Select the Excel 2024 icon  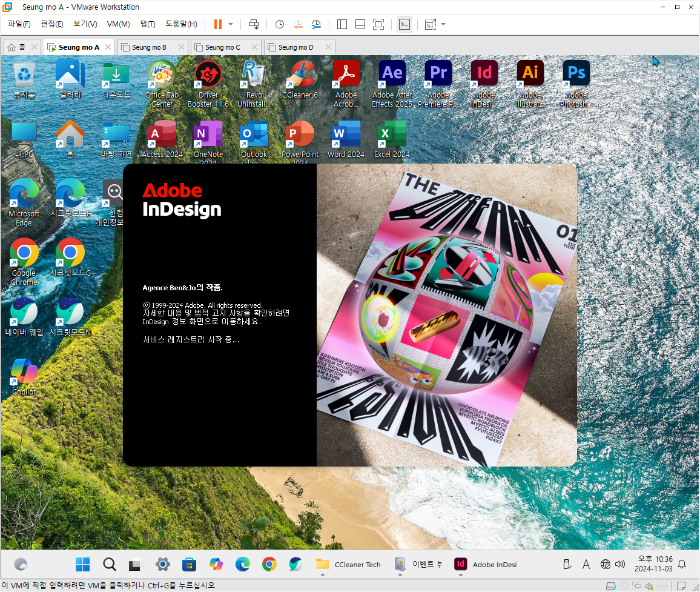tap(392, 139)
